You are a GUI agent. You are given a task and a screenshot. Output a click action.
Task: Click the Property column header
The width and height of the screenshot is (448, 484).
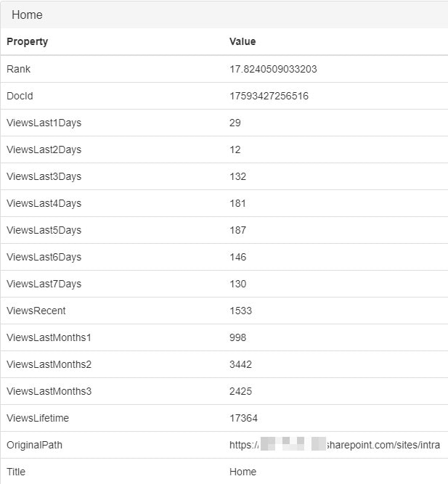[x=28, y=41]
